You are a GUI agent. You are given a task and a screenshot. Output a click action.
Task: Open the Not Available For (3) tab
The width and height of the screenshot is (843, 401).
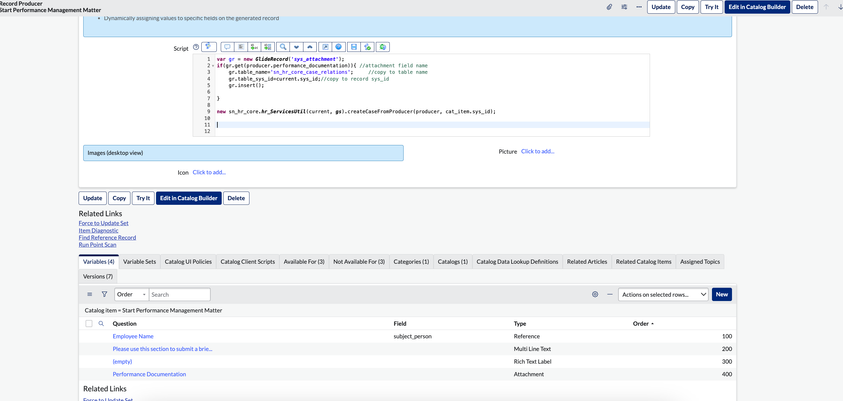359,262
